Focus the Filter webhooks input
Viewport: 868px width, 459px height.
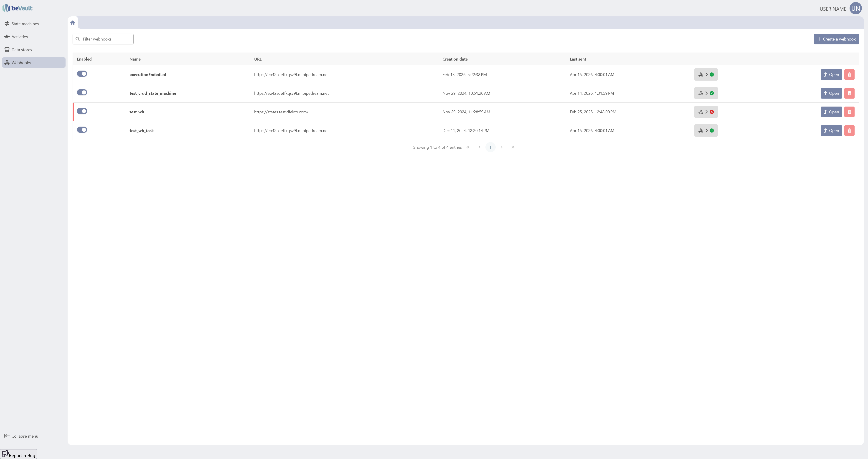(x=103, y=39)
